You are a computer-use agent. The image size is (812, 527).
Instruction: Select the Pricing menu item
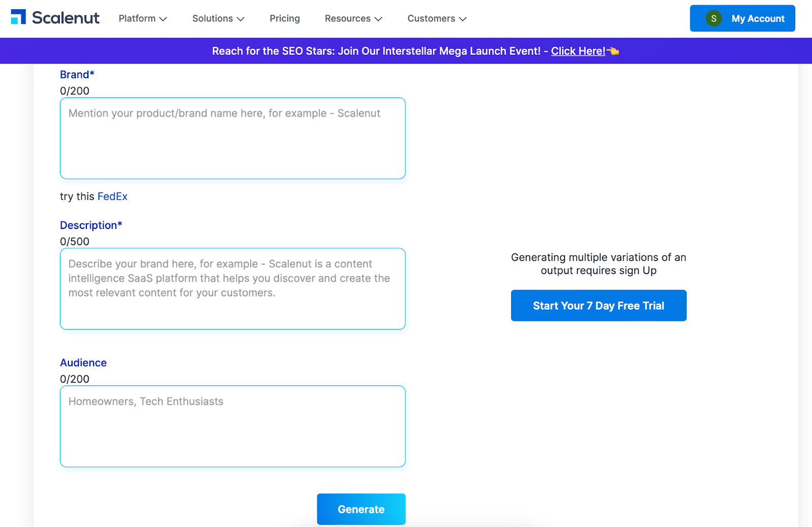(284, 18)
